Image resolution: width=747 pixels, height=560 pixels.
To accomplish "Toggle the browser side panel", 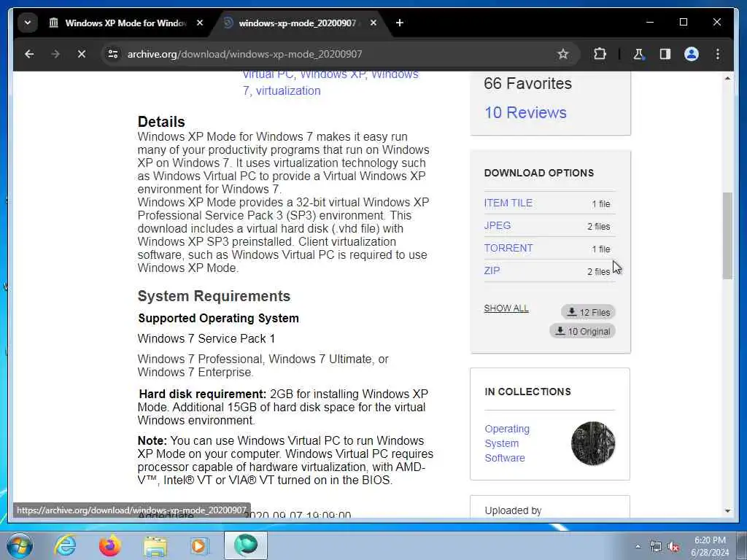I will (665, 54).
